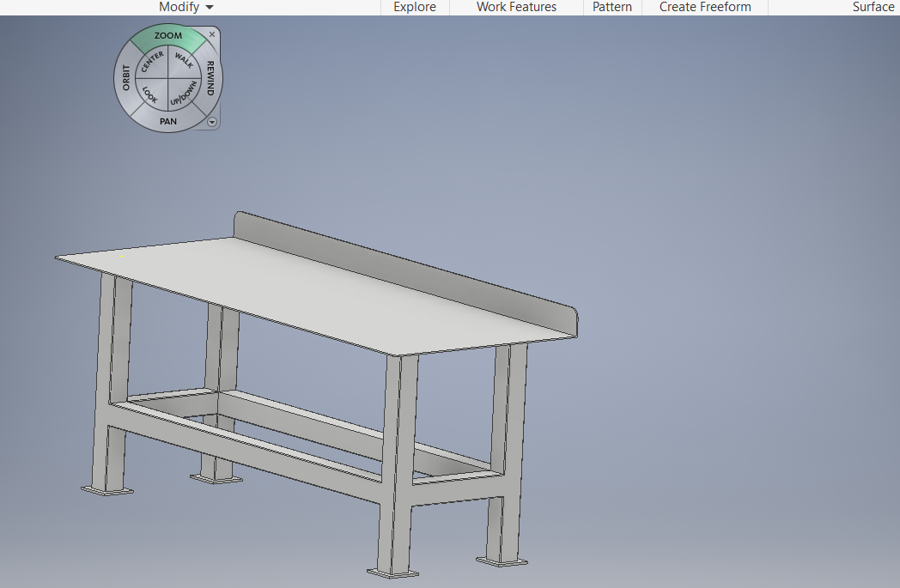Select the REWIND wedge on the navigation wheel
Image resolution: width=900 pixels, height=588 pixels.
coord(210,78)
